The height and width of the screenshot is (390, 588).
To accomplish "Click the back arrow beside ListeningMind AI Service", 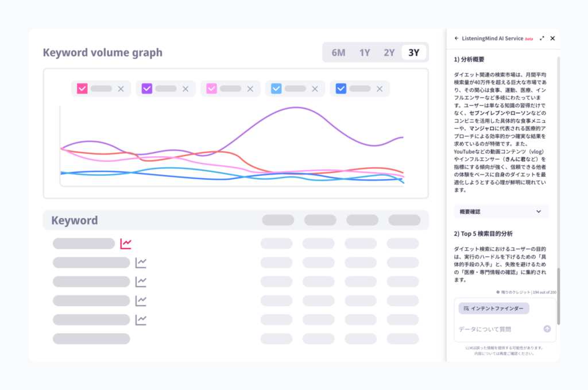I will [x=457, y=38].
